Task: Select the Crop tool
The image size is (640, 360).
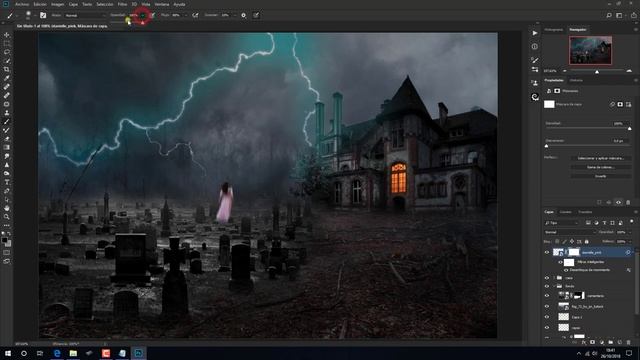Action: (x=7, y=69)
